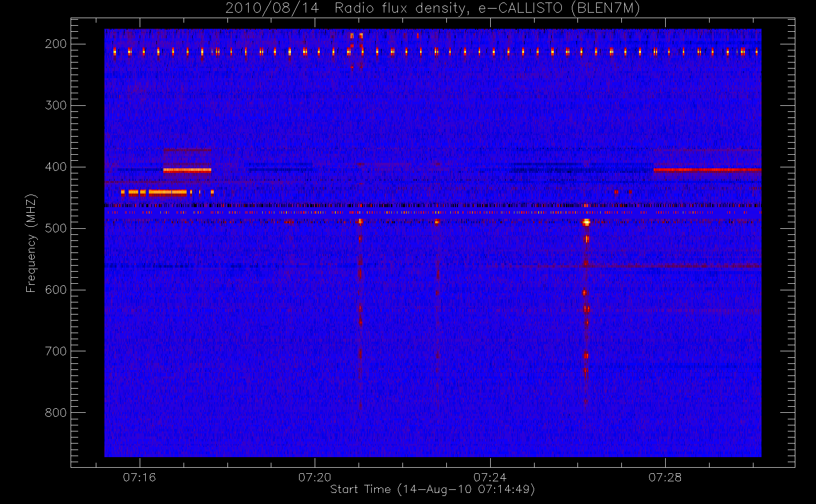Viewport: 816px width, 504px height.
Task: Click the 07:28 time tick label
Action: (665, 477)
